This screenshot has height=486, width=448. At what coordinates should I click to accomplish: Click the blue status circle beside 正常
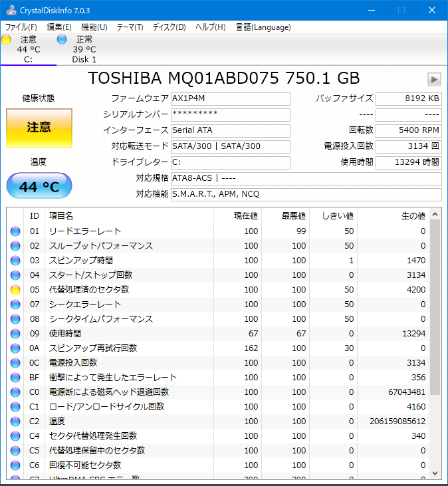(62, 39)
